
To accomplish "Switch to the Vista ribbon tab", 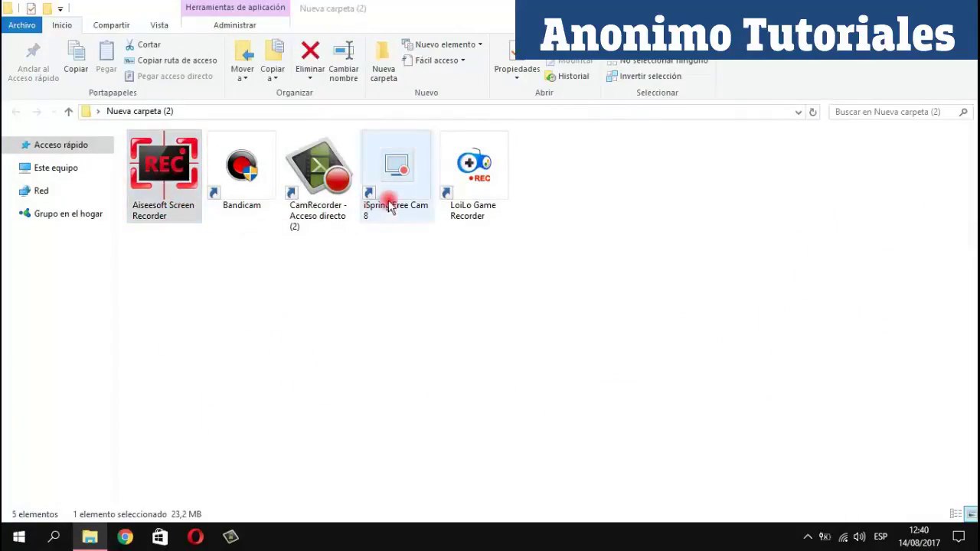I will click(159, 25).
